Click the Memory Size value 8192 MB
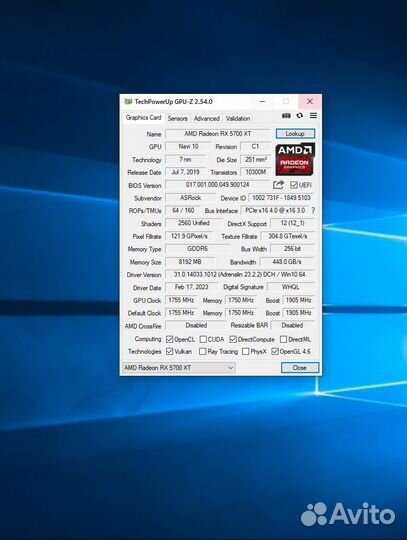Screen dimensions: 407x540 pyautogui.click(x=190, y=262)
